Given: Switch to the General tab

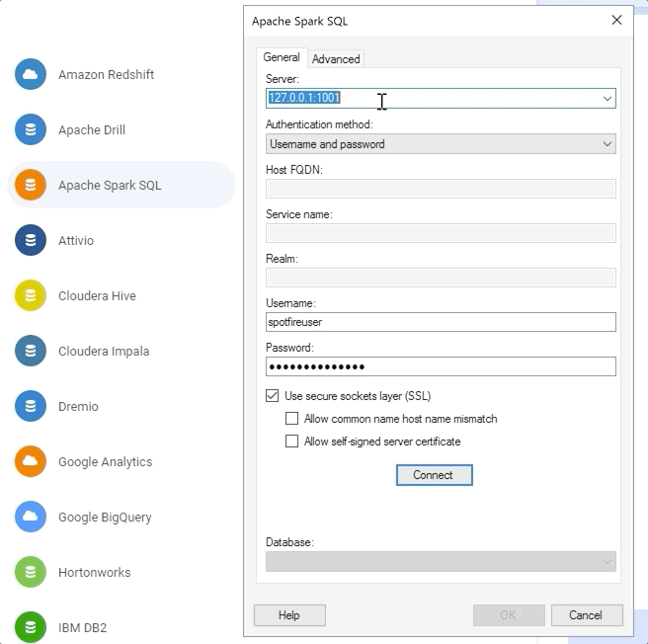Looking at the screenshot, I should point(282,57).
